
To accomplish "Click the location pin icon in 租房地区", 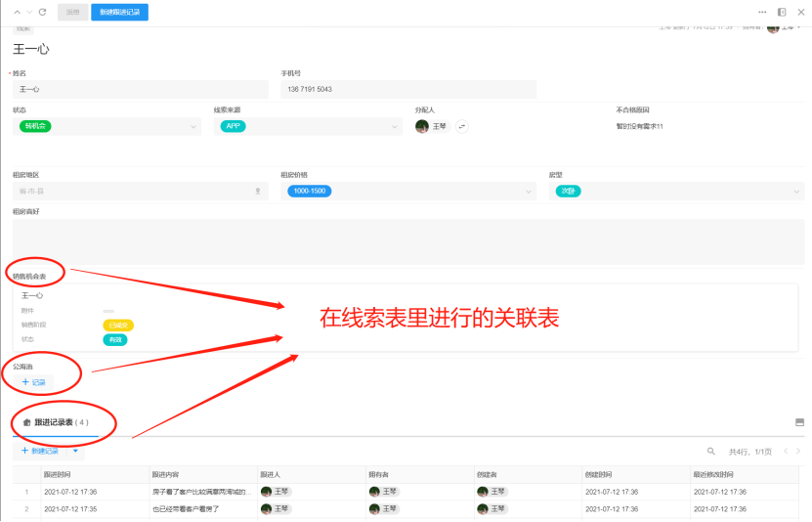I will pyautogui.click(x=258, y=191).
